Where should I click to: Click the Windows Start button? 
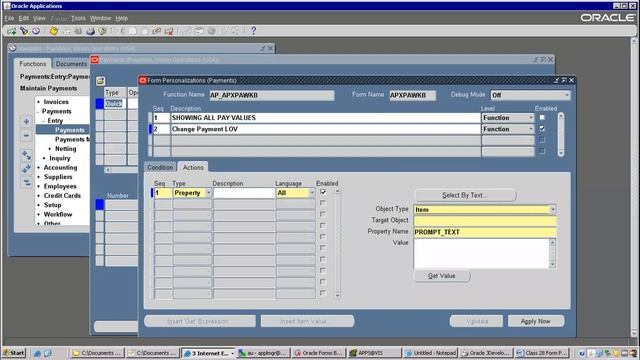tap(13, 353)
